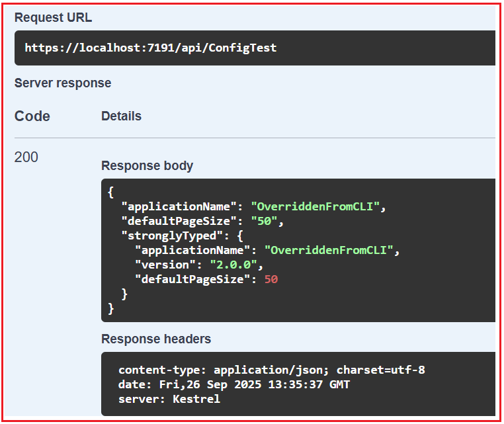
Task: Click the quoted "50" string value
Action: tap(265, 221)
